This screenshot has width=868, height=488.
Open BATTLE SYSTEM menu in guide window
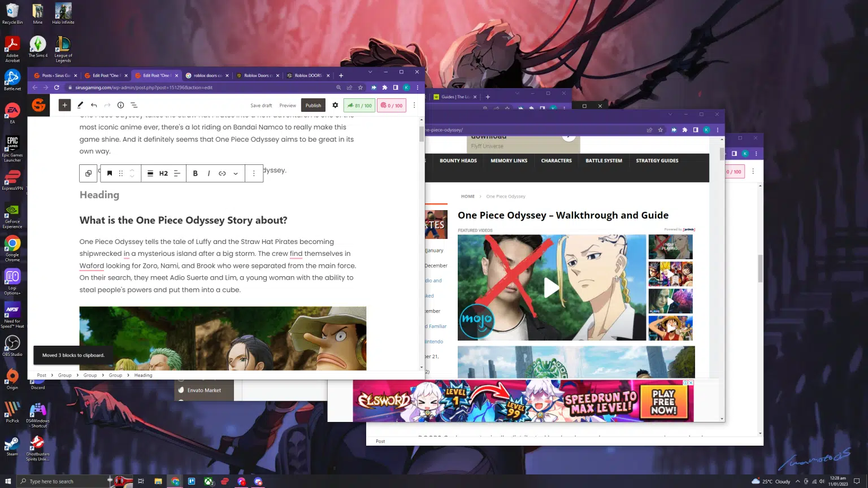(604, 160)
